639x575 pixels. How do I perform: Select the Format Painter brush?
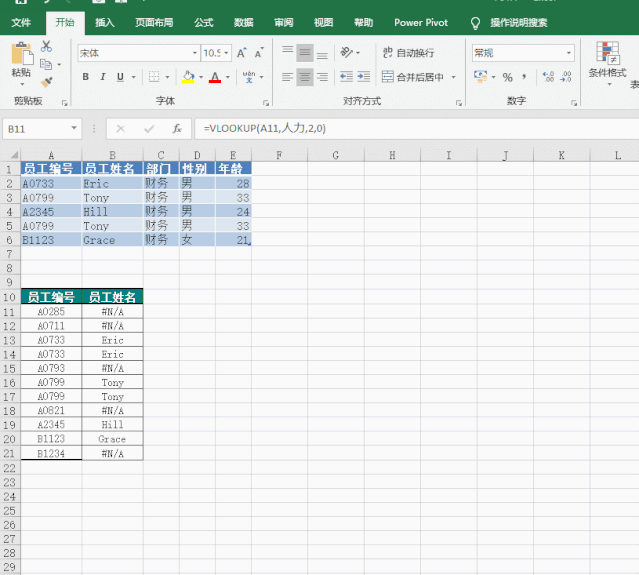(46, 82)
